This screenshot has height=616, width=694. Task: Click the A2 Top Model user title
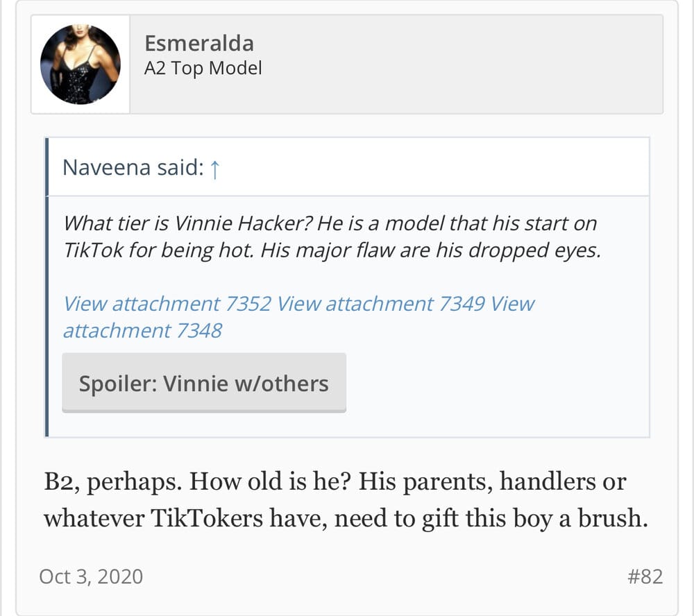203,68
